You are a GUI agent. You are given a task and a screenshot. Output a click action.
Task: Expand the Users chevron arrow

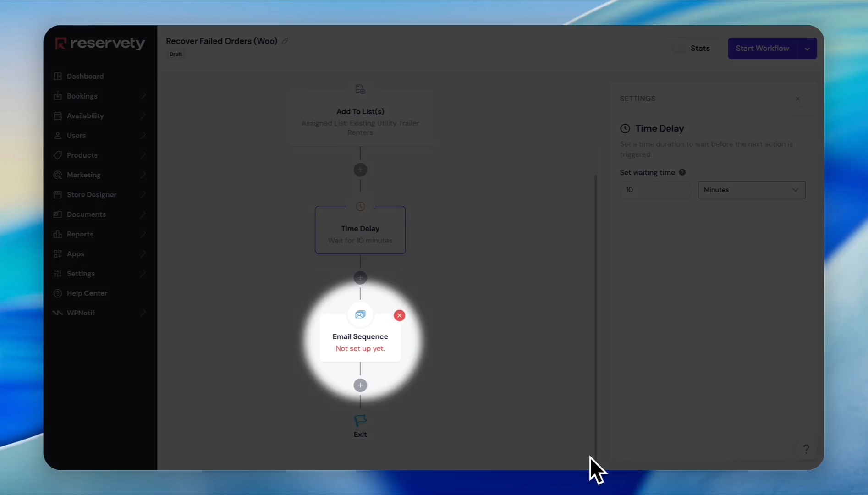coord(143,135)
